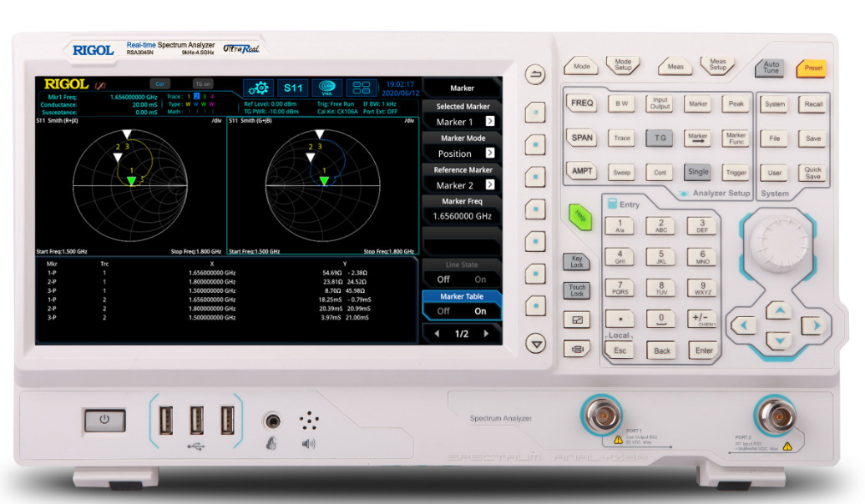The height and width of the screenshot is (504, 865).
Task: Select trace 2 in the Trace indicator
Action: 196,97
